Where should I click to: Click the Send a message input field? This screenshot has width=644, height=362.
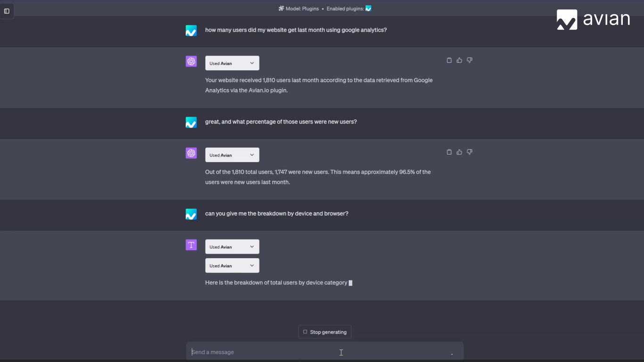click(x=325, y=352)
